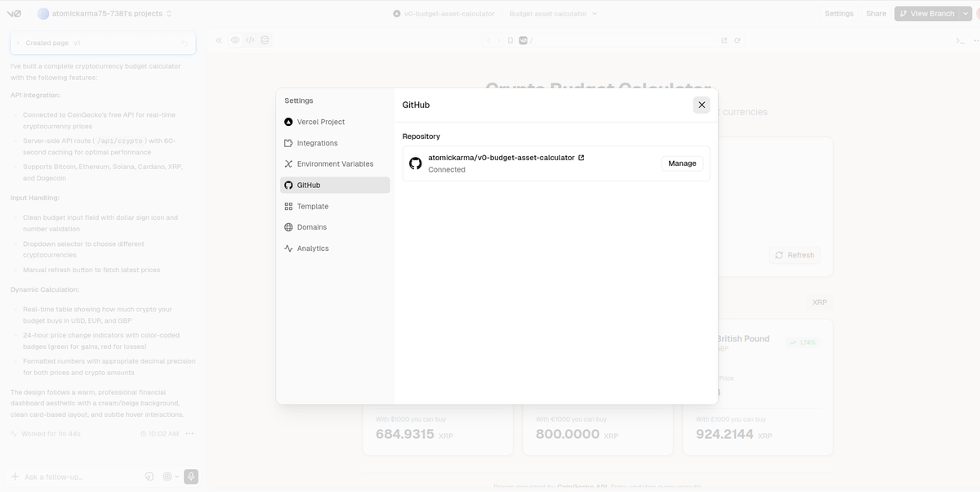Click the View Branch button
Screen dimensions: 980x492
(x=926, y=14)
